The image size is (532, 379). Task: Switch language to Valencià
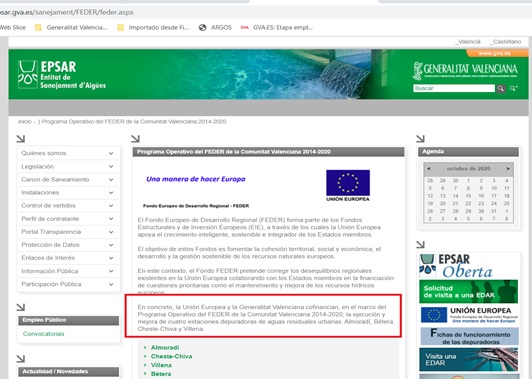click(x=468, y=42)
